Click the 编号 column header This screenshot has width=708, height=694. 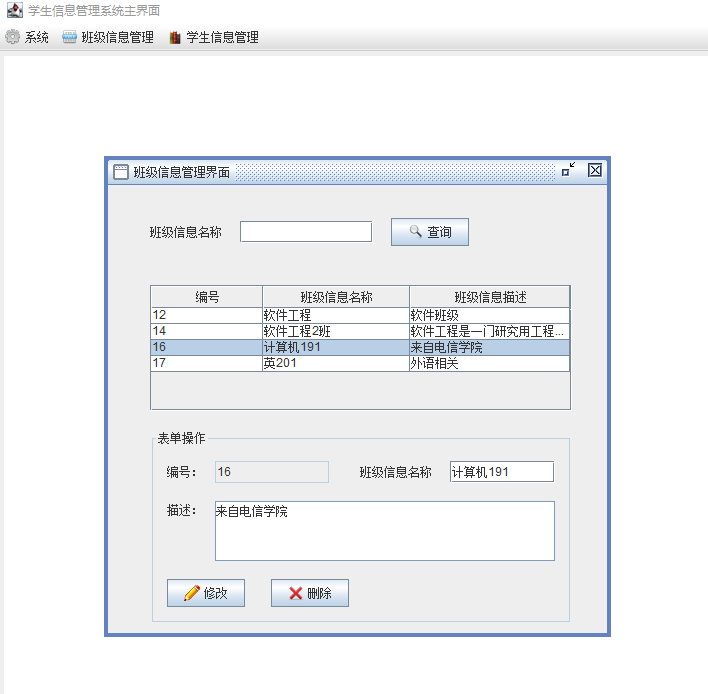tap(207, 297)
